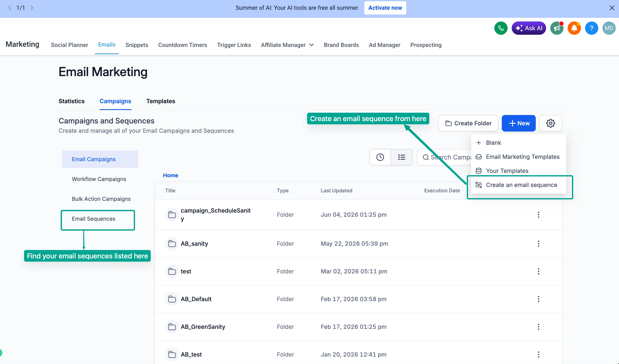Image resolution: width=619 pixels, height=364 pixels.
Task: Click the blue New button
Action: tap(519, 123)
